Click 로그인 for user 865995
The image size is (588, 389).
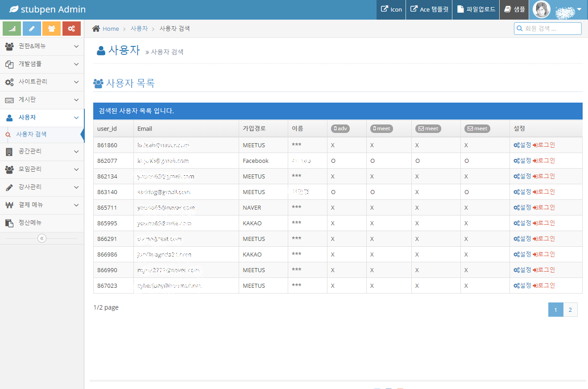[544, 223]
